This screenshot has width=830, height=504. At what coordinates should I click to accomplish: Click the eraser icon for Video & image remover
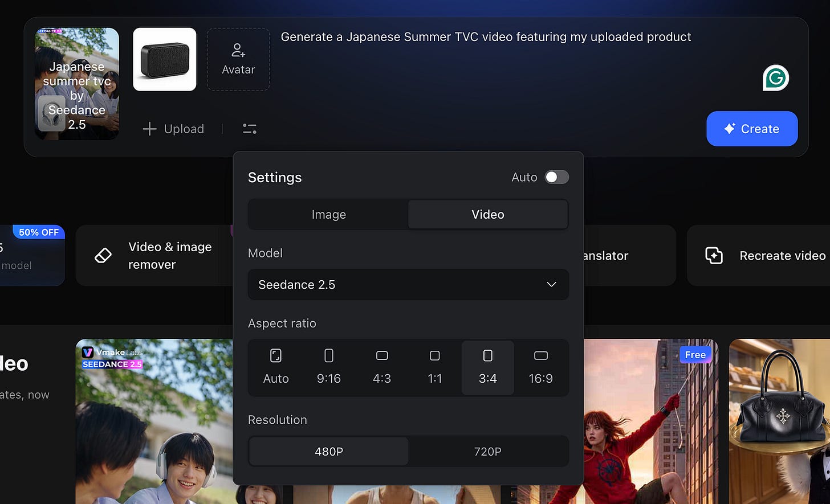pyautogui.click(x=103, y=255)
